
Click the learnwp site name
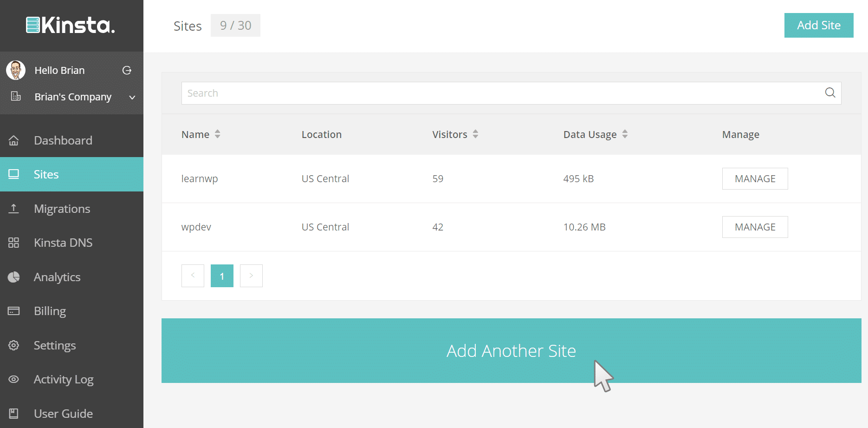point(200,179)
